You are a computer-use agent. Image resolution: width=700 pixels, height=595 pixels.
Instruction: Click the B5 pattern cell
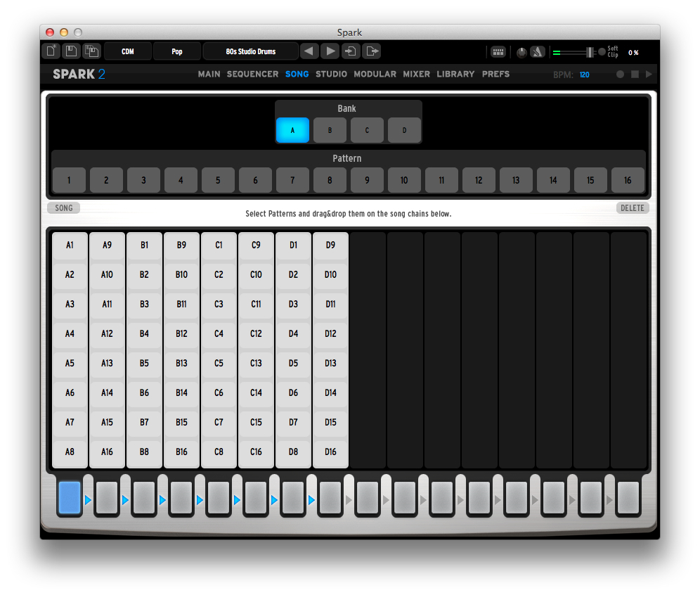pos(144,363)
